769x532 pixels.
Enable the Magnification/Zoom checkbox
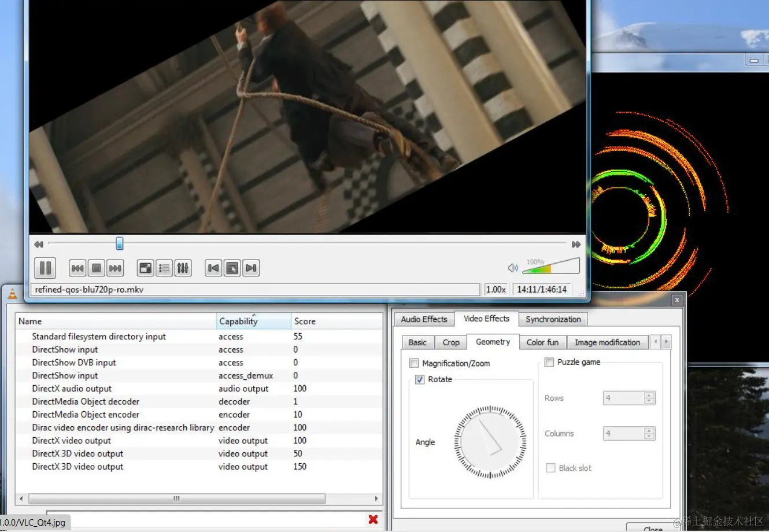(414, 363)
